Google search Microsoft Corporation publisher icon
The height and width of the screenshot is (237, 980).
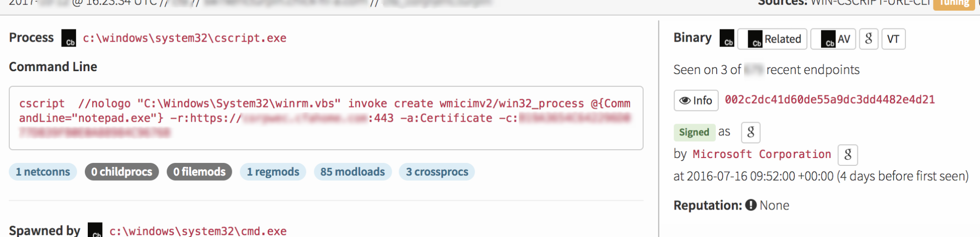click(x=848, y=155)
